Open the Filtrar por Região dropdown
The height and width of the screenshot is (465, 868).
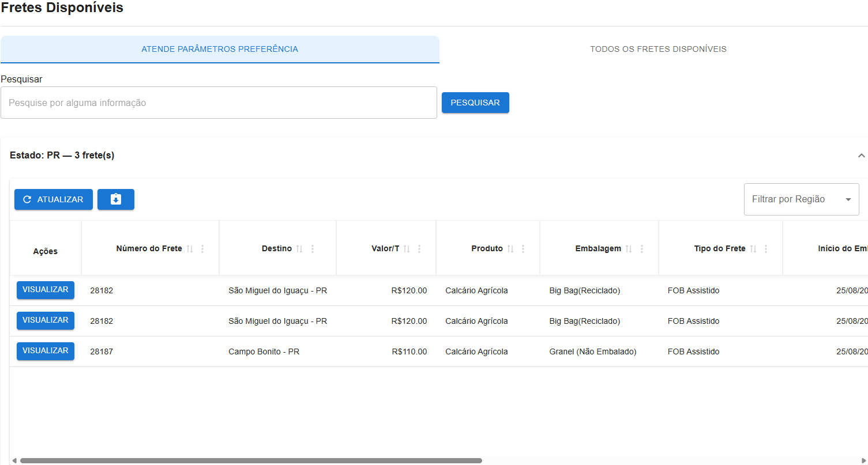801,199
